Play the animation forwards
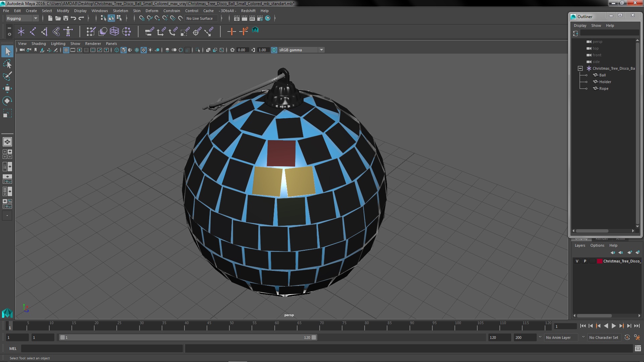Image resolution: width=644 pixels, height=362 pixels. click(613, 326)
